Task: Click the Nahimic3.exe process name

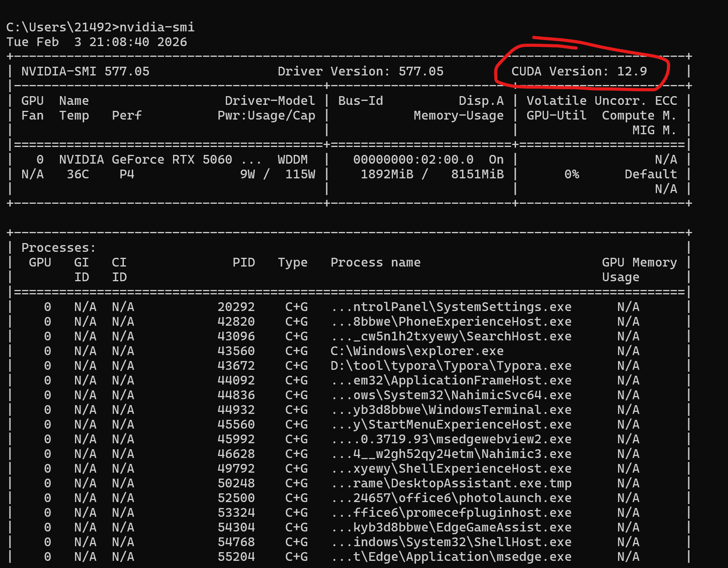Action: [451, 454]
